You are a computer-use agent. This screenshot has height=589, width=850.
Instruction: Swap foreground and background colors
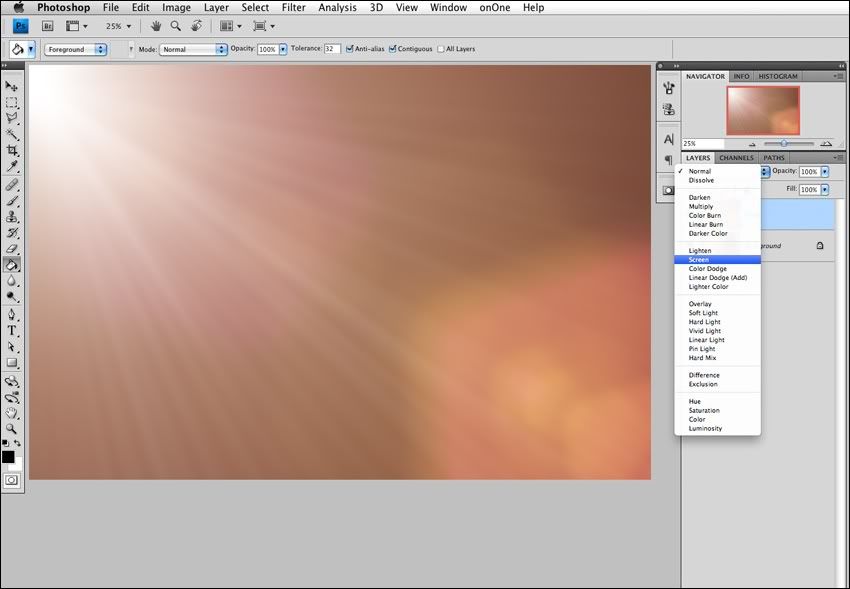pos(17,443)
